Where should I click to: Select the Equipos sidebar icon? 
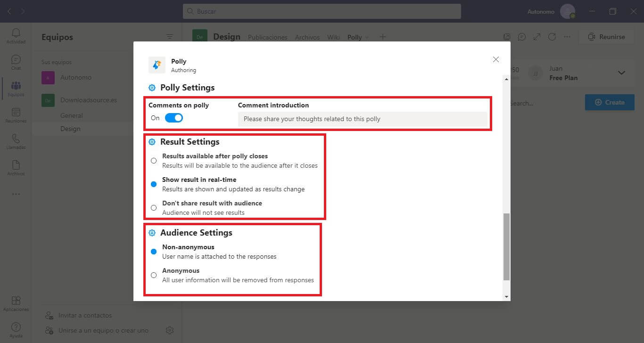click(x=16, y=86)
